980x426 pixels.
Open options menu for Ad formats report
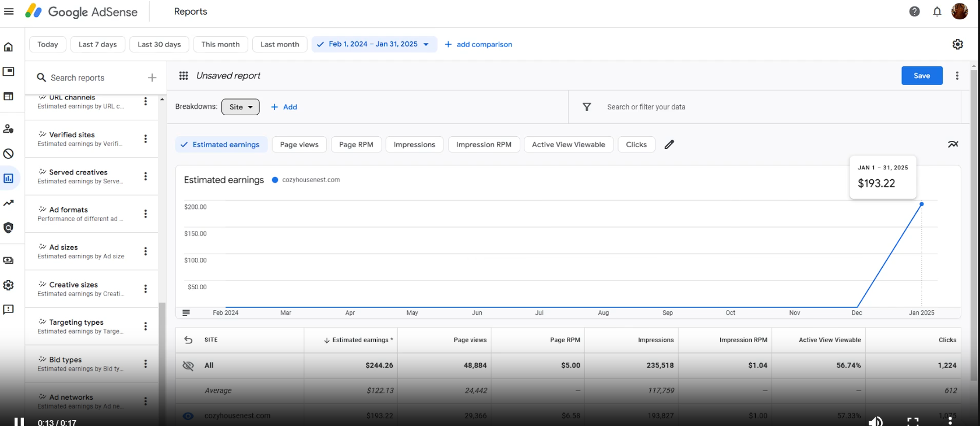pos(146,214)
